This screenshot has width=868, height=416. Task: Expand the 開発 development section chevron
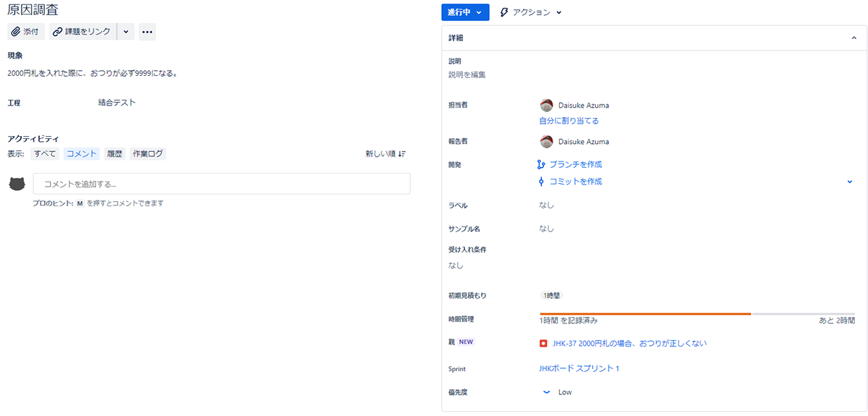[850, 182]
